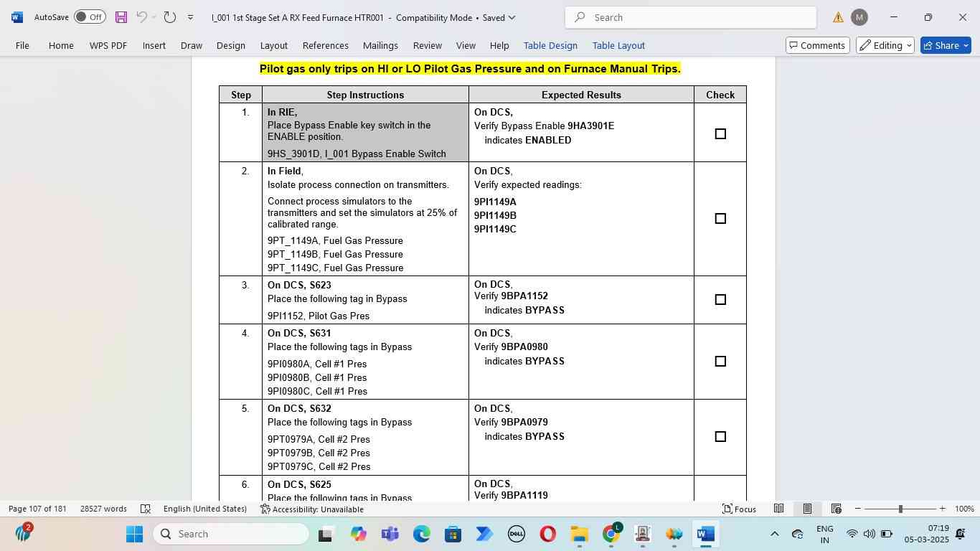980x551 pixels.
Task: Click the 100% zoom level
Action: click(964, 509)
